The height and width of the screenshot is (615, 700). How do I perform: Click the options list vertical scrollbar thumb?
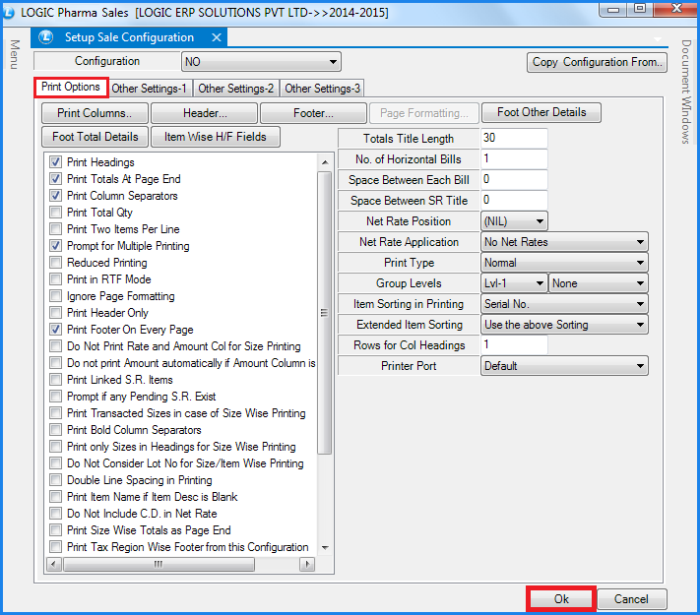coord(325,312)
